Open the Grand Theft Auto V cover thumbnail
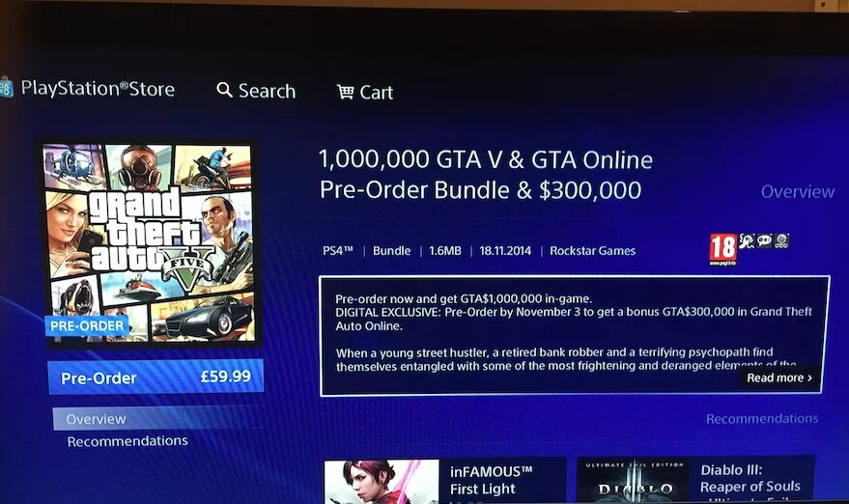The height and width of the screenshot is (504, 849). (x=149, y=242)
